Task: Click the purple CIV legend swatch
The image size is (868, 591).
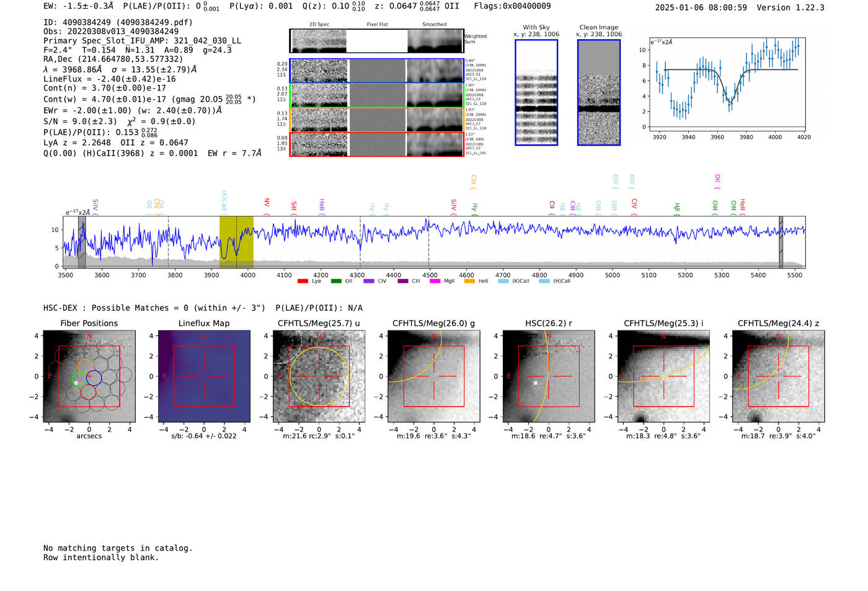Action: (369, 281)
